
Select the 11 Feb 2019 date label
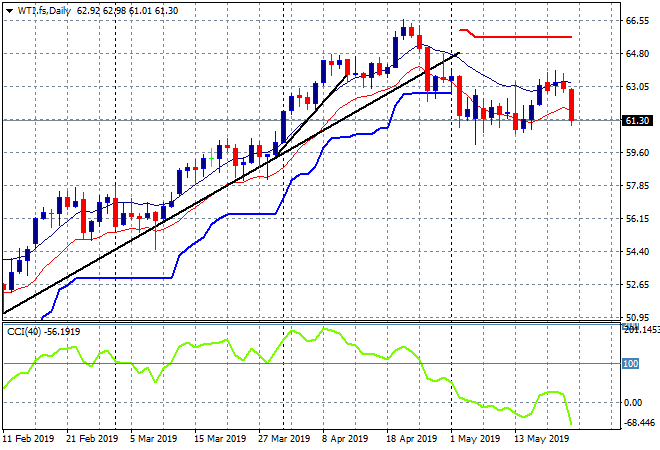tap(28, 439)
